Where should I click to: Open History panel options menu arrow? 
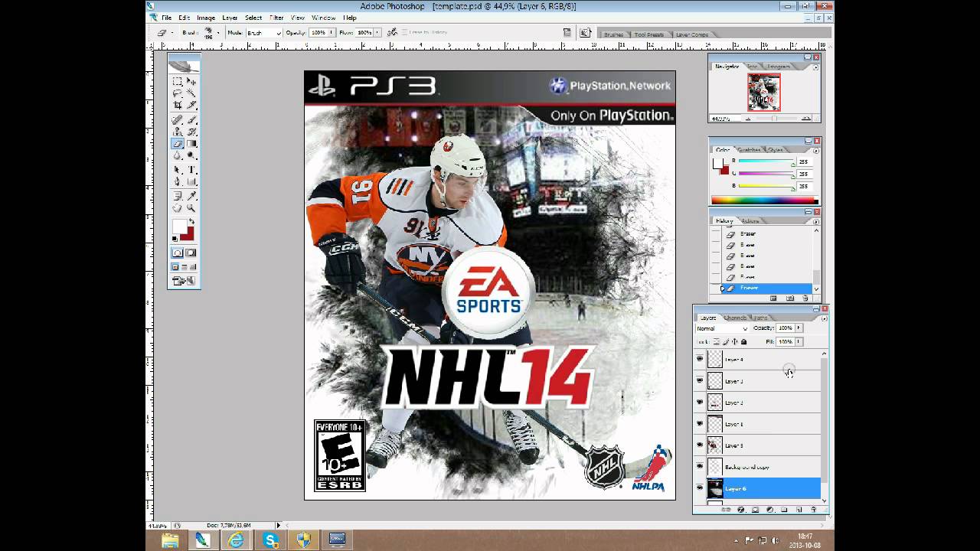click(815, 221)
